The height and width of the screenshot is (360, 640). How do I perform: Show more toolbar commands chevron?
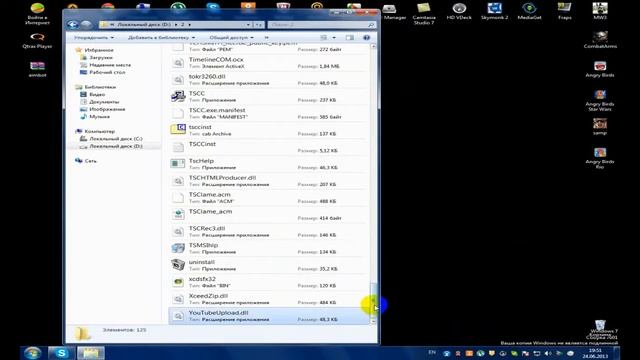[x=267, y=38]
